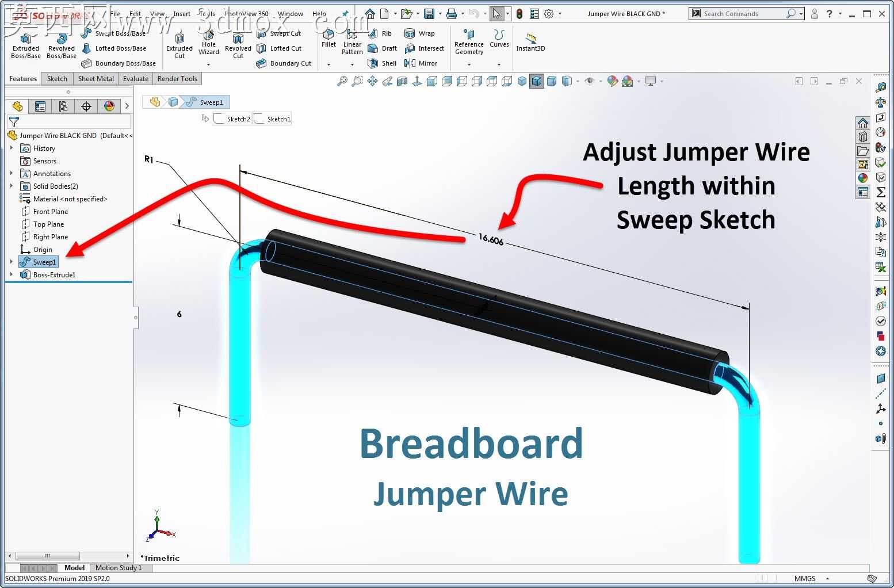Click the Intersect tool
The height and width of the screenshot is (588, 894).
pos(425,48)
